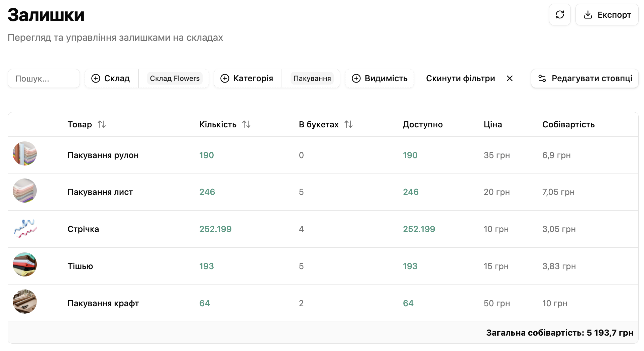The width and height of the screenshot is (644, 351).
Task: Click the X icon next to Скинути фільтри
Action: click(510, 79)
